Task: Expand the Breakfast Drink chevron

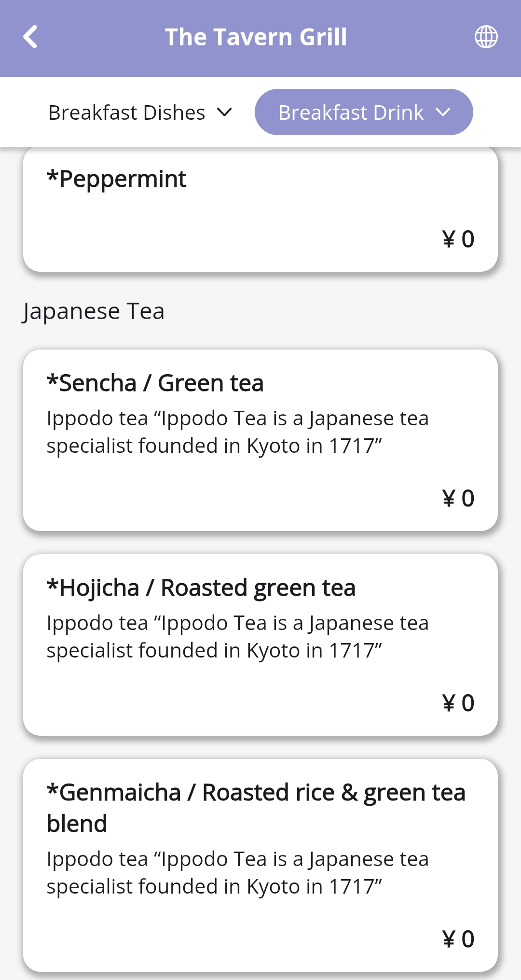Action: (443, 112)
